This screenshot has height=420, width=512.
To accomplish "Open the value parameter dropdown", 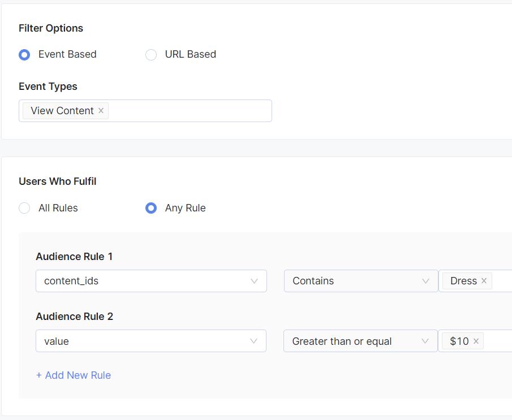I will [151, 341].
